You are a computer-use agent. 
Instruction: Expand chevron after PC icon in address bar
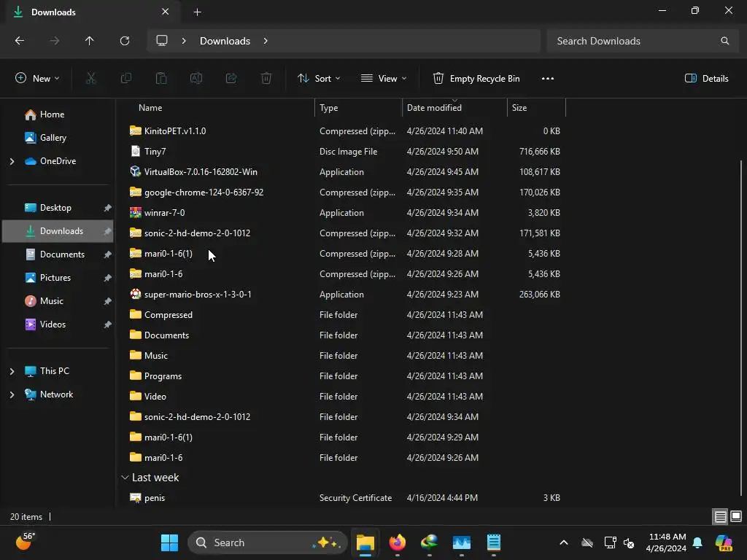point(184,41)
